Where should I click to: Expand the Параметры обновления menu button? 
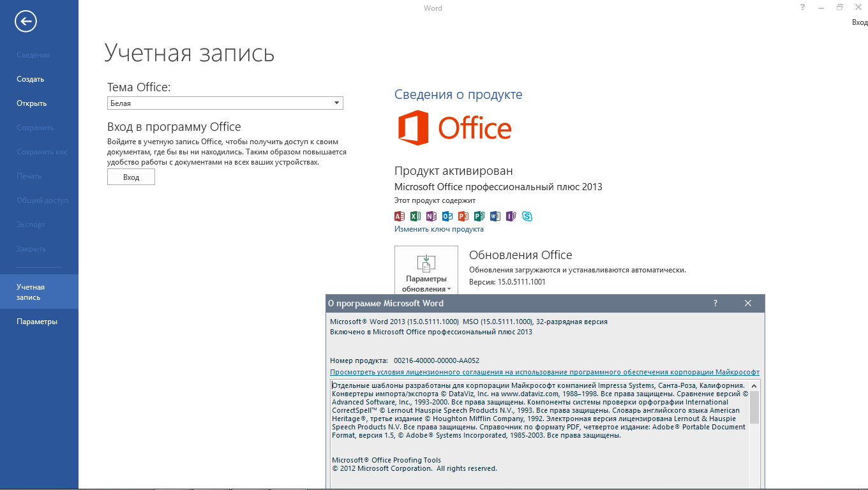click(x=426, y=271)
